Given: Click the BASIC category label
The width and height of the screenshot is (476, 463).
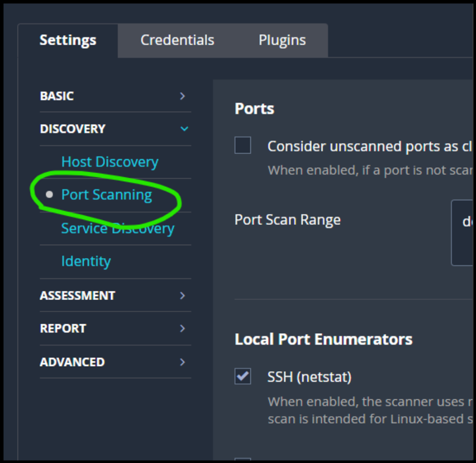Looking at the screenshot, I should point(57,96).
